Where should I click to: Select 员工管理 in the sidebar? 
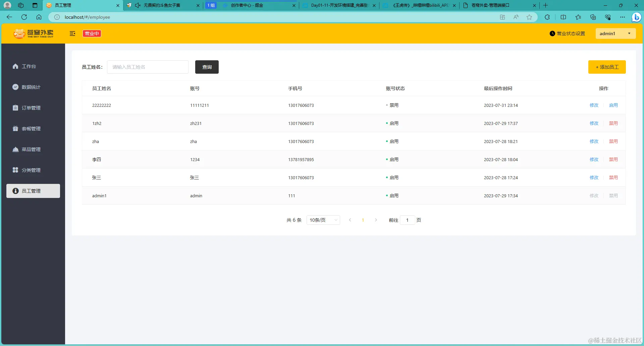33,191
